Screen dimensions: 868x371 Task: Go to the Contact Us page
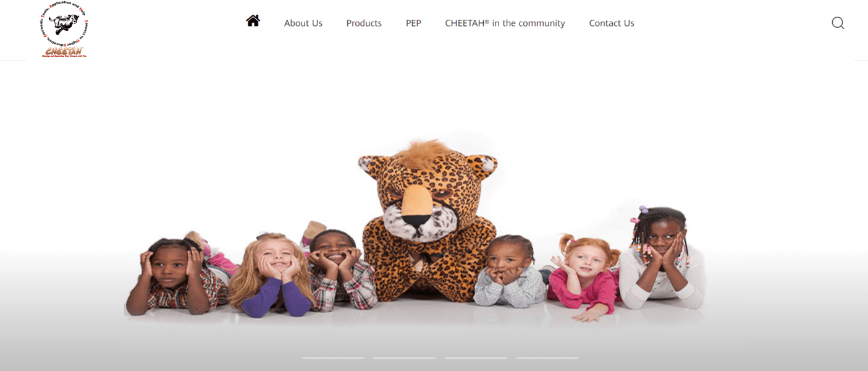click(x=612, y=23)
